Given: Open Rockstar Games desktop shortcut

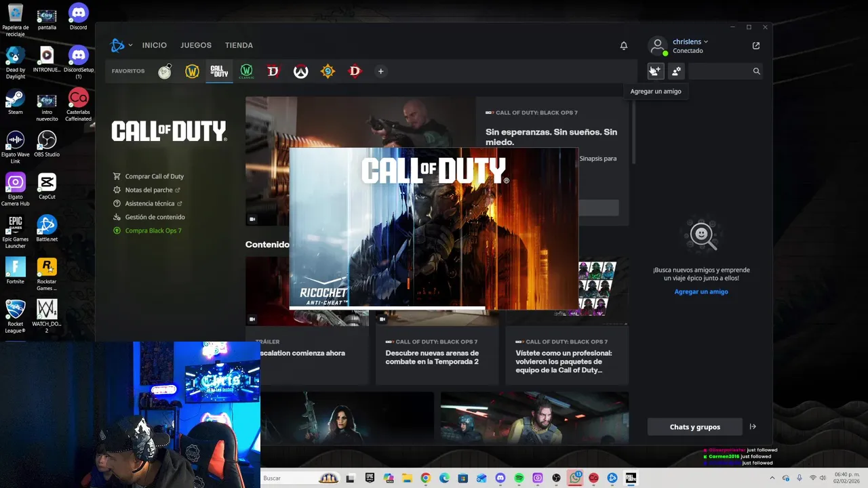Looking at the screenshot, I should click(x=47, y=274).
